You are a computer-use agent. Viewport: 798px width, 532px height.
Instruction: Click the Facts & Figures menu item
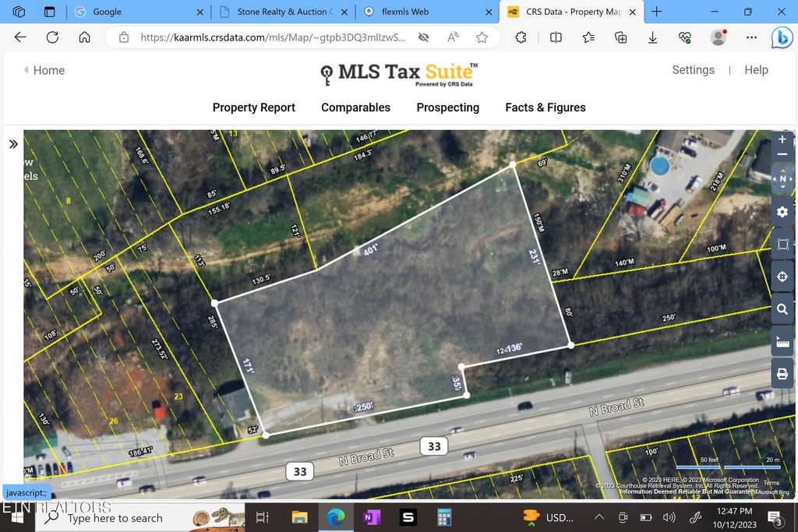[x=545, y=107]
